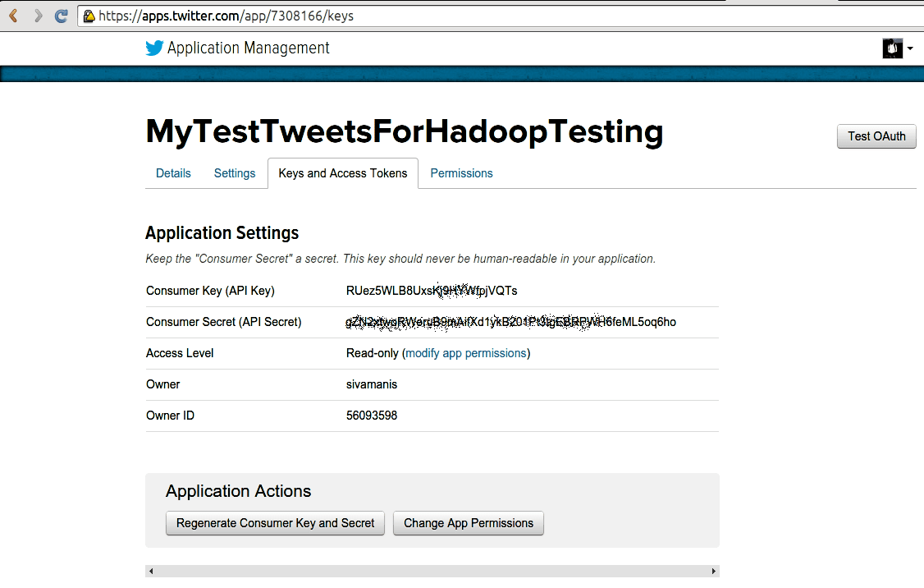Open the Application Management home link
Viewport: 924px width, 588px height.
tap(248, 48)
